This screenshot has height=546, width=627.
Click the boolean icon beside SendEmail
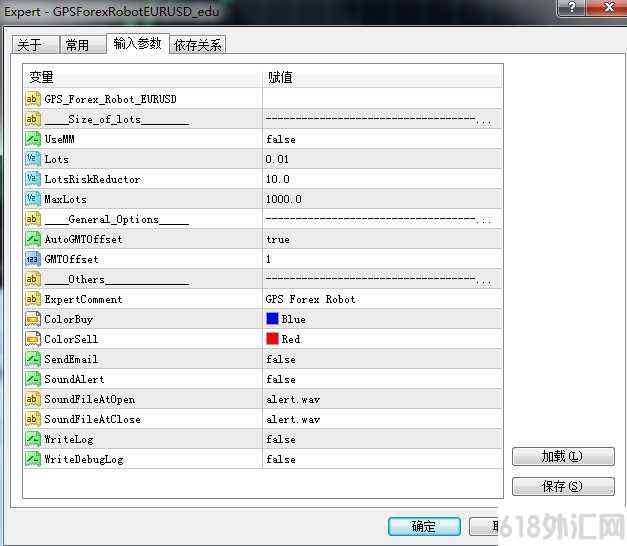(32, 359)
